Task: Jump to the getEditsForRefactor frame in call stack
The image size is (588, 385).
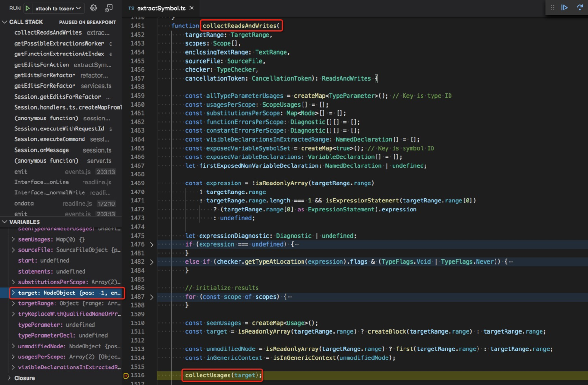Action: (46, 75)
